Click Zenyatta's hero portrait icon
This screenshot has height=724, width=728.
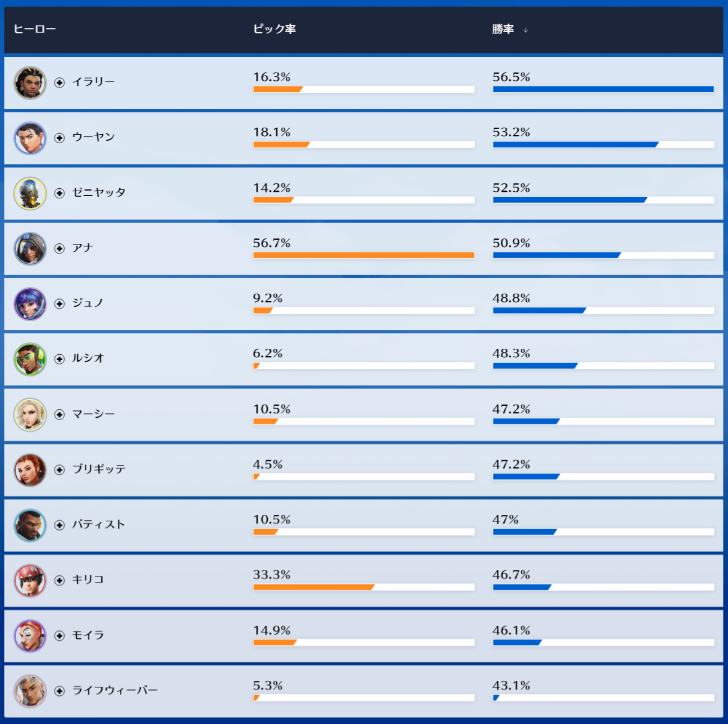[30, 194]
